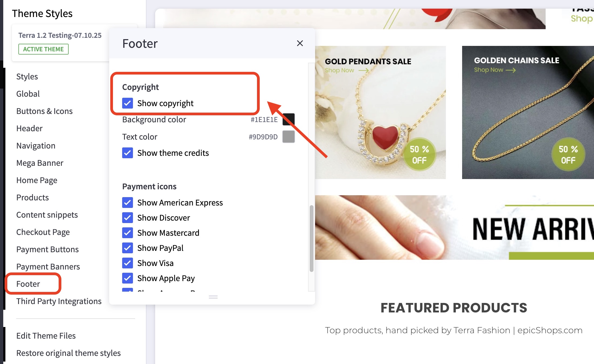Click the Edit Theme Files link
Image resolution: width=594 pixels, height=364 pixels.
point(46,336)
